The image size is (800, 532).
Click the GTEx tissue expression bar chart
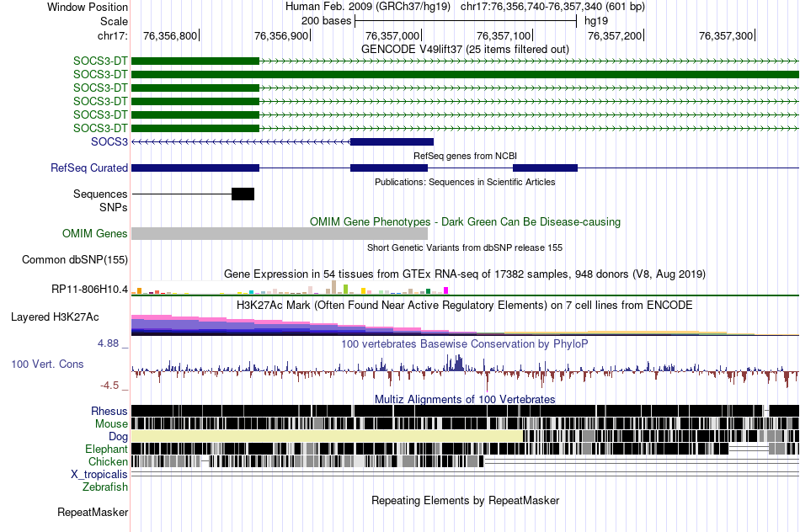click(x=290, y=288)
